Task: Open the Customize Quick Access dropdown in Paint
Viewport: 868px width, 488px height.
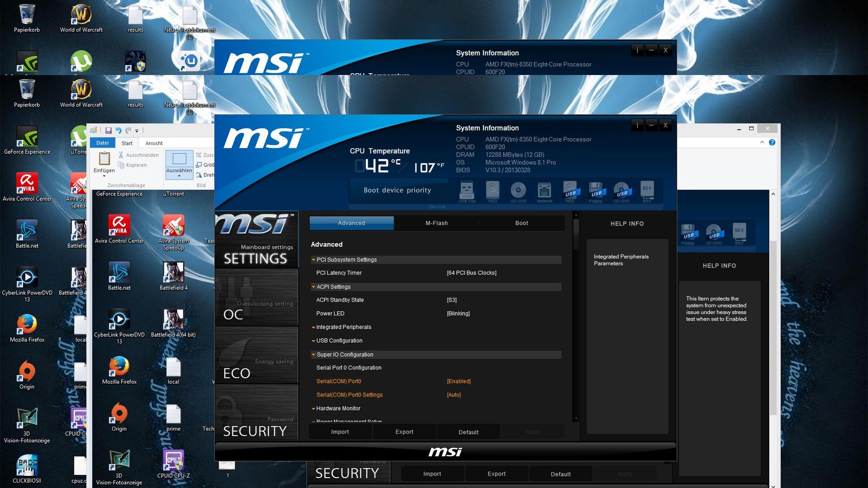Action: pyautogui.click(x=137, y=131)
